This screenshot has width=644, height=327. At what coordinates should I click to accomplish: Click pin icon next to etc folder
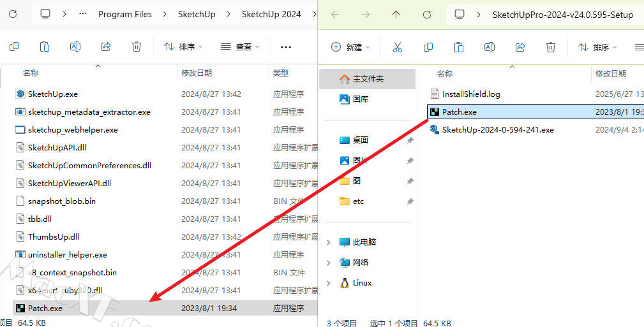[410, 201]
